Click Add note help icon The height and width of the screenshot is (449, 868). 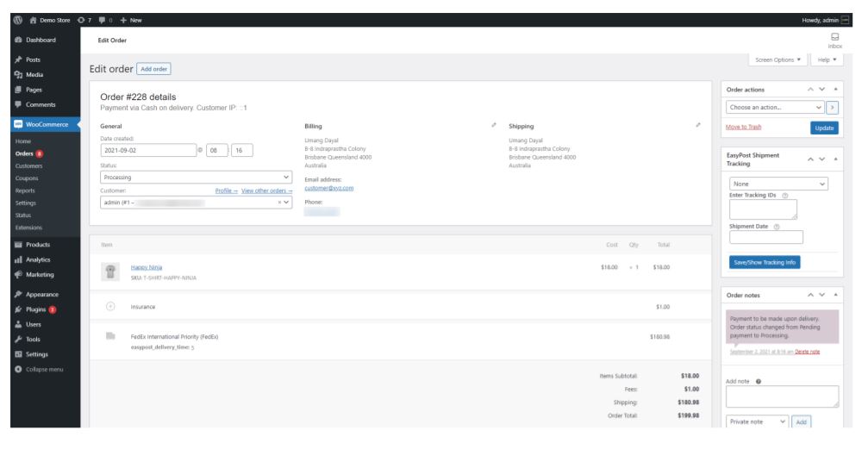(x=759, y=382)
